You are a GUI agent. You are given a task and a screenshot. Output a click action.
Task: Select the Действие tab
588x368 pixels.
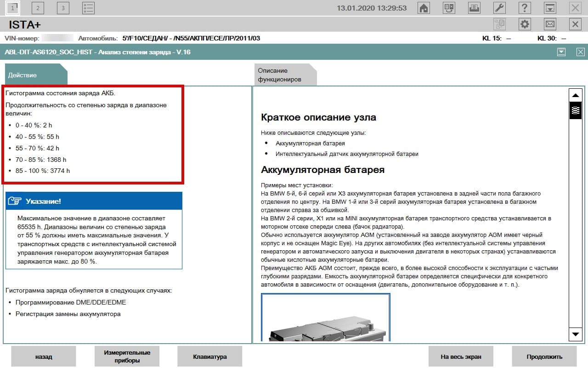coord(35,75)
